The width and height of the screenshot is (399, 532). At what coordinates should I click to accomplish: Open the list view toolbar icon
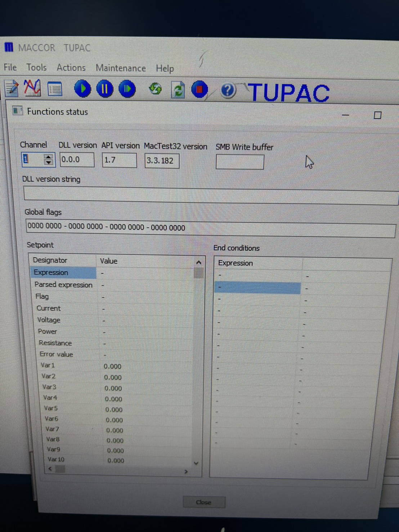click(55, 89)
